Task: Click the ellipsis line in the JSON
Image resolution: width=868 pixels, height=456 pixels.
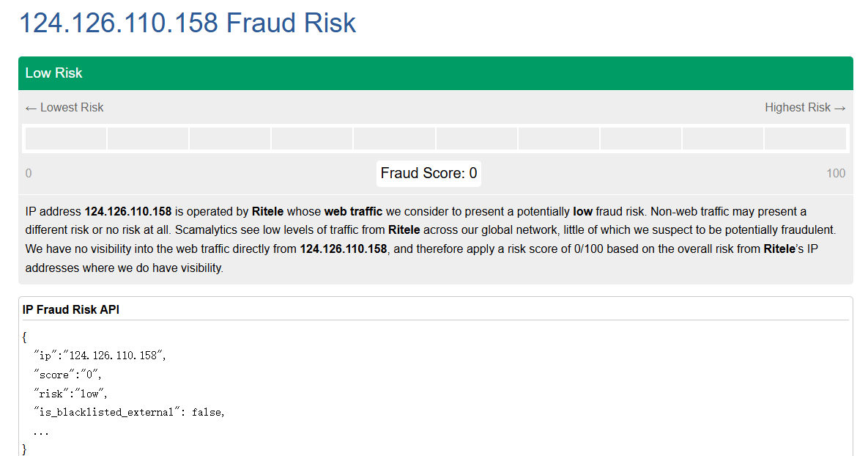Action: tap(41, 431)
